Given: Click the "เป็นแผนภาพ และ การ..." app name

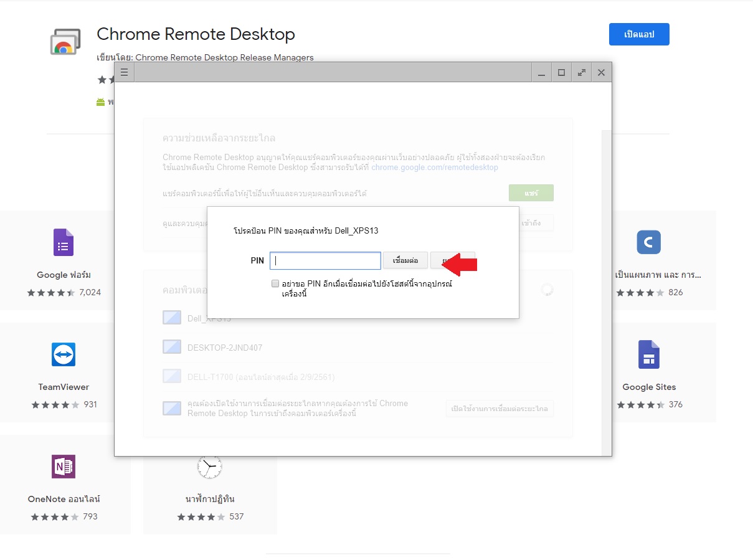Looking at the screenshot, I should (658, 275).
